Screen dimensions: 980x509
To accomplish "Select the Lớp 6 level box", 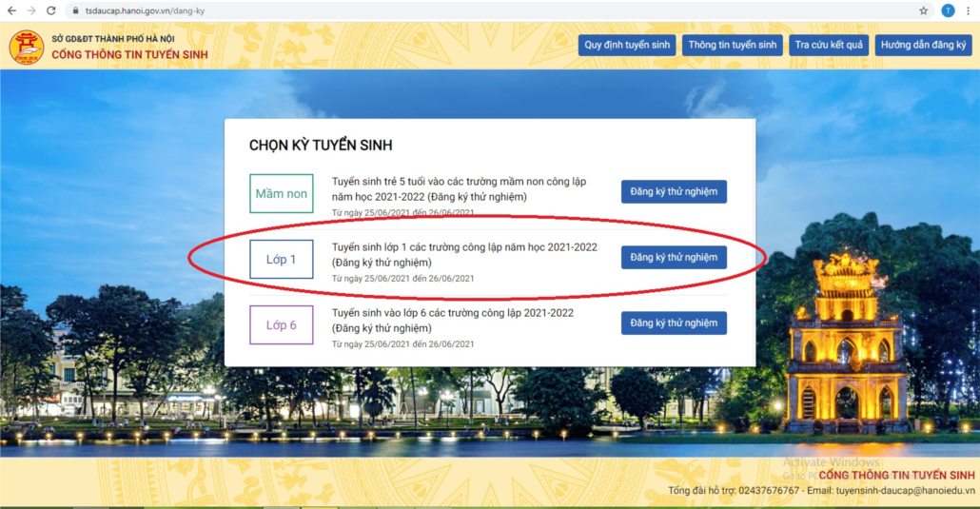I will pyautogui.click(x=281, y=324).
